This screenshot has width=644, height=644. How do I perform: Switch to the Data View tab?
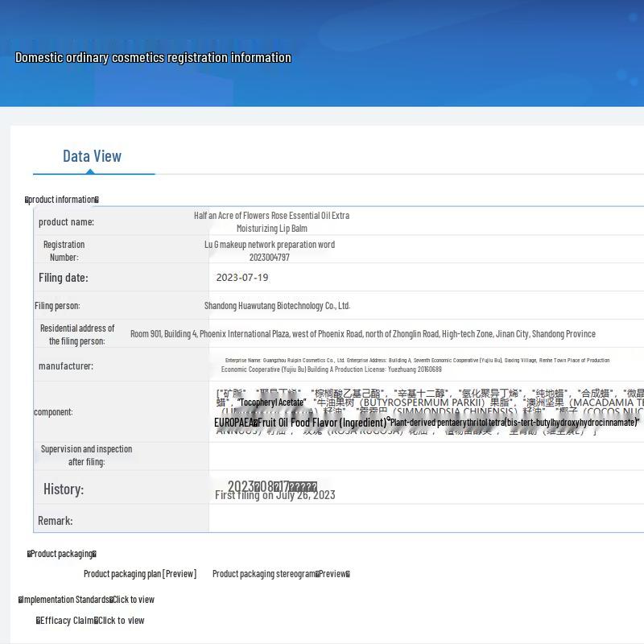[92, 156]
